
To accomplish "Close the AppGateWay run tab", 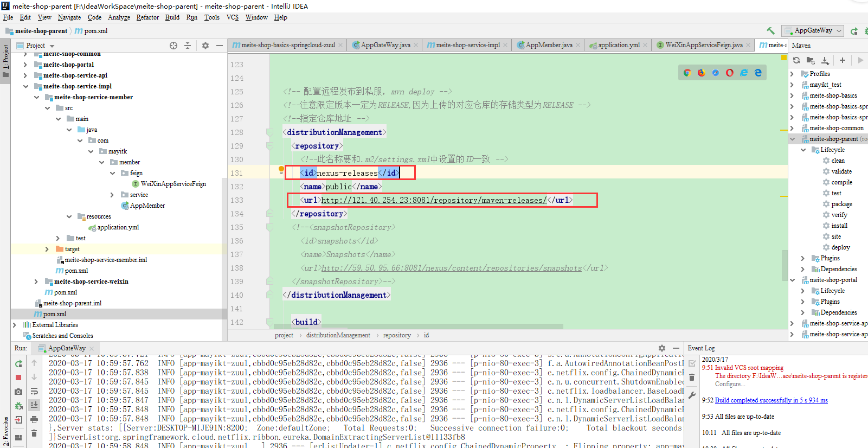I will (x=92, y=348).
